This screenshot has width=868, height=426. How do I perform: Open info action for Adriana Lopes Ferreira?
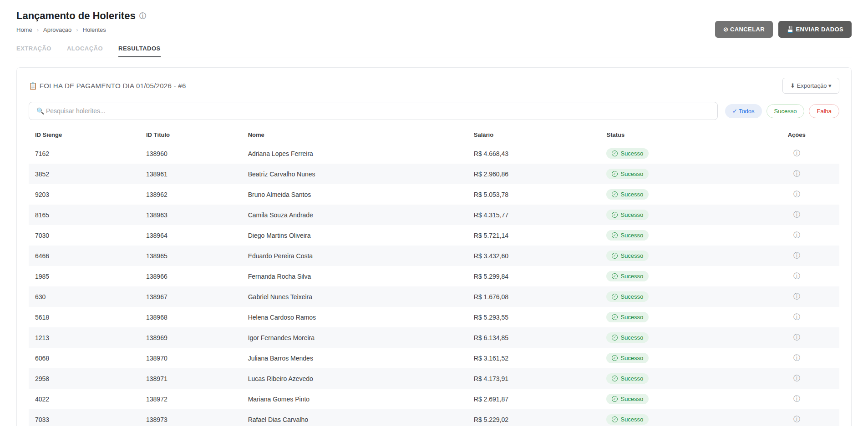coord(797,153)
